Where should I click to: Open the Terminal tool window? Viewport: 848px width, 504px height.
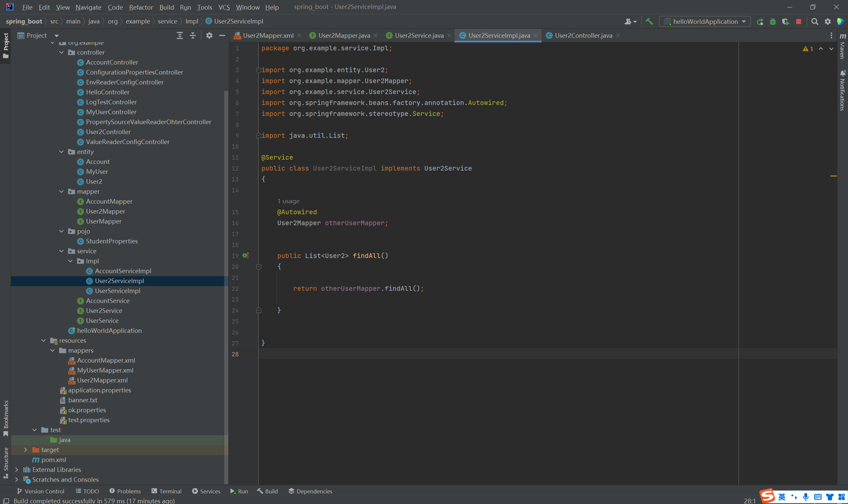pos(167,491)
